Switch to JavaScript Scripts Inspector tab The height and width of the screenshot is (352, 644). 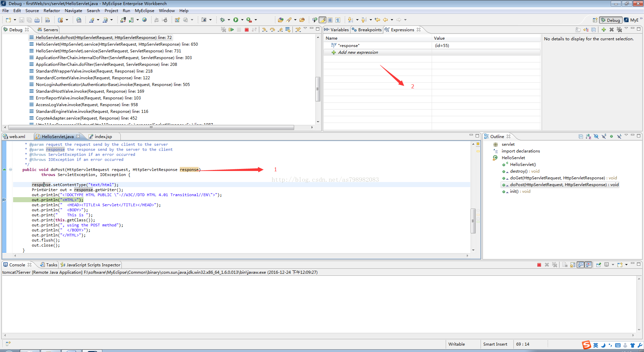coord(90,265)
